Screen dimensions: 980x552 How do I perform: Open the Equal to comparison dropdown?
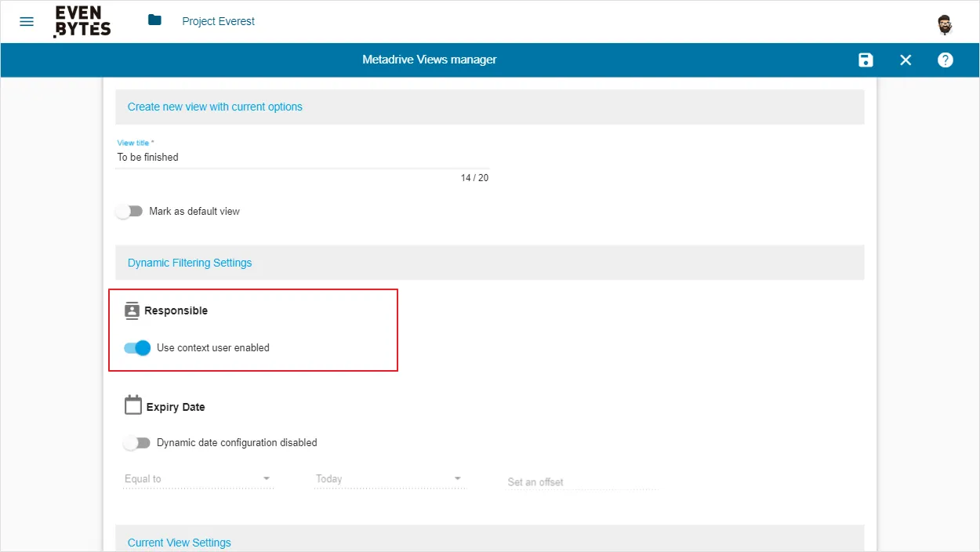coord(198,479)
